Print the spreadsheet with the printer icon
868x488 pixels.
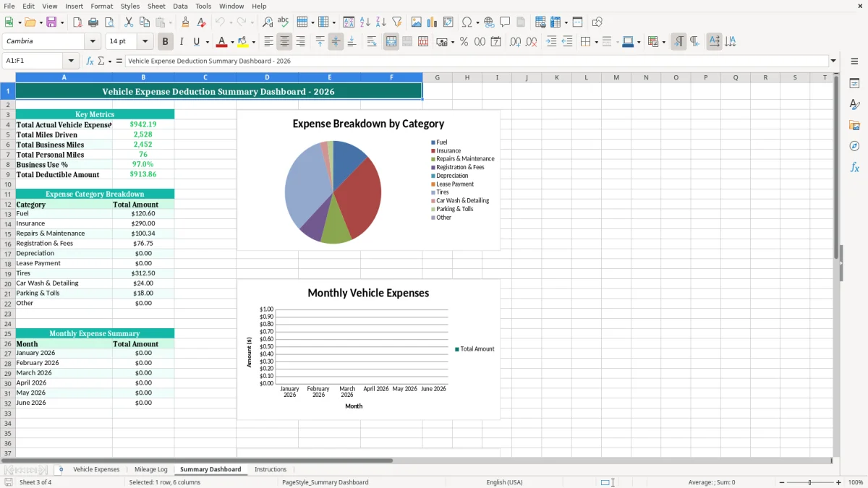[93, 22]
